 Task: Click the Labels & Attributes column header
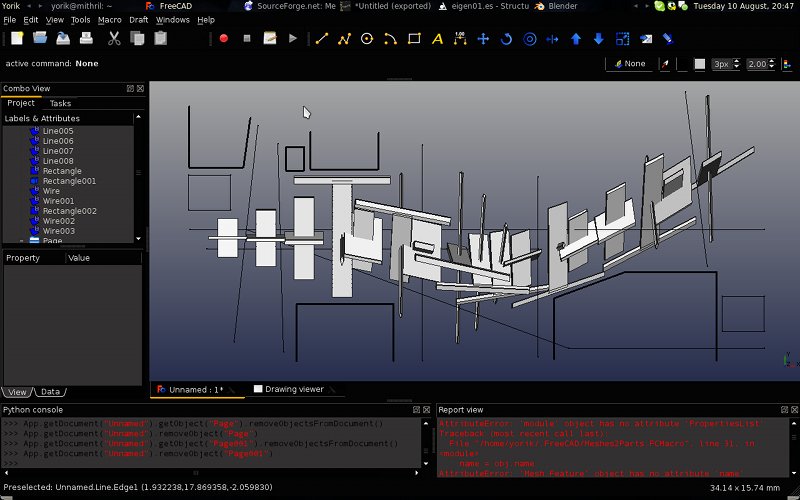pyautogui.click(x=68, y=118)
